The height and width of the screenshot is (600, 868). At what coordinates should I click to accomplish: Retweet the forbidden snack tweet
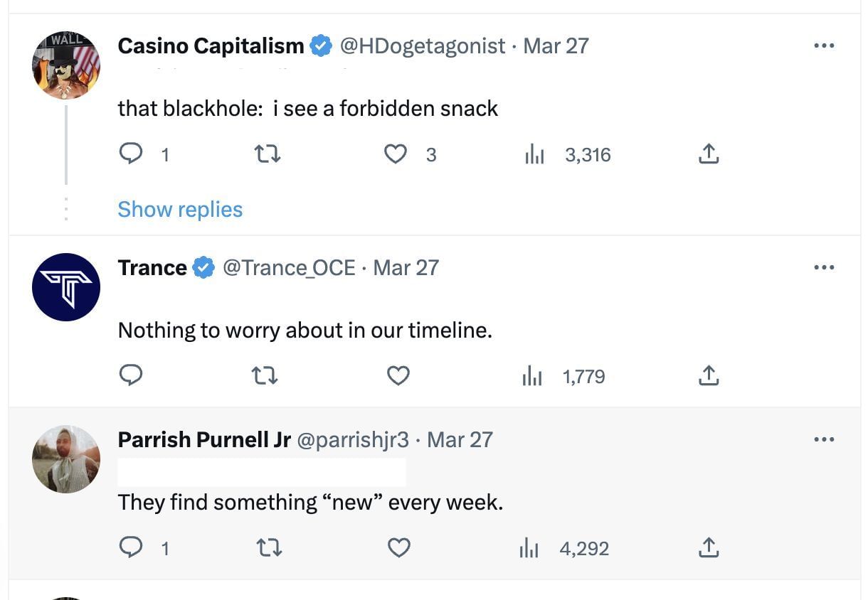point(268,154)
